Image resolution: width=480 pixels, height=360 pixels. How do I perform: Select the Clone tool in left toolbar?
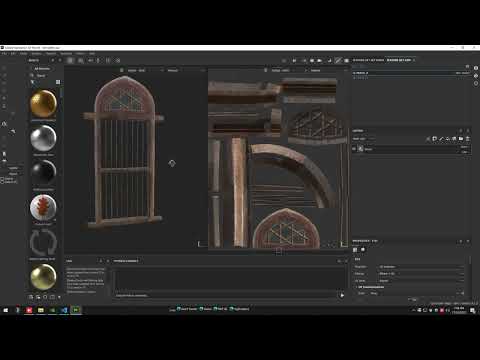pos(4,106)
